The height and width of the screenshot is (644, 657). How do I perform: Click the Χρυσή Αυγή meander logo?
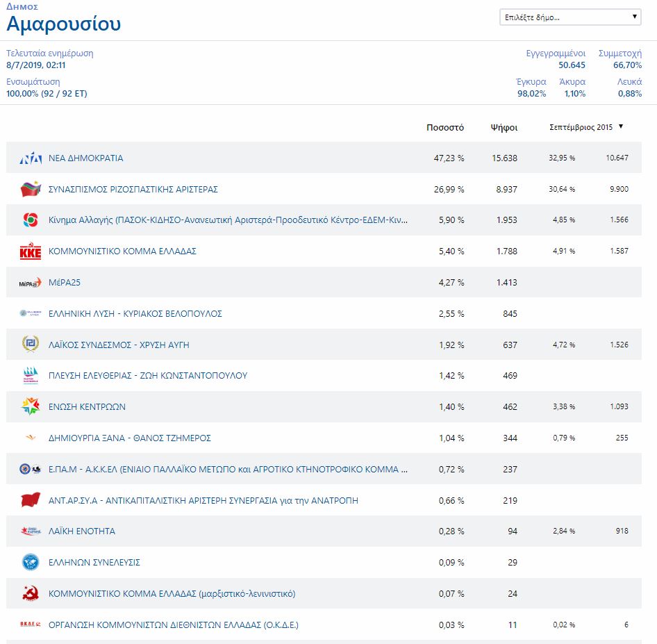(31, 345)
